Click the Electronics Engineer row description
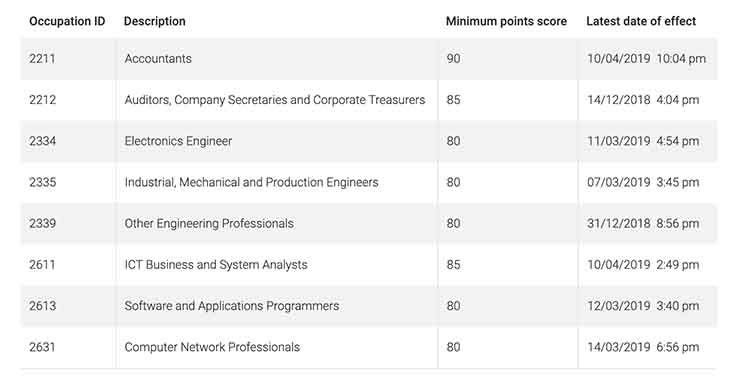The height and width of the screenshot is (384, 750). coord(178,141)
